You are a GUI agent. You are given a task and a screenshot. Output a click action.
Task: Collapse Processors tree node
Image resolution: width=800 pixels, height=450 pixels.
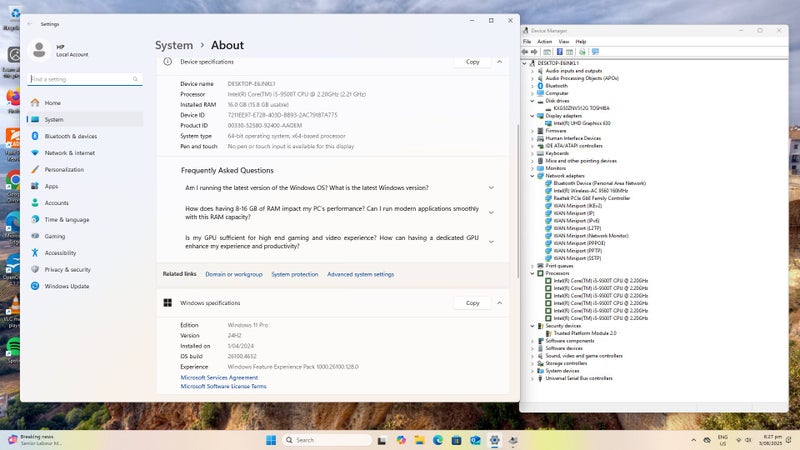coord(532,273)
